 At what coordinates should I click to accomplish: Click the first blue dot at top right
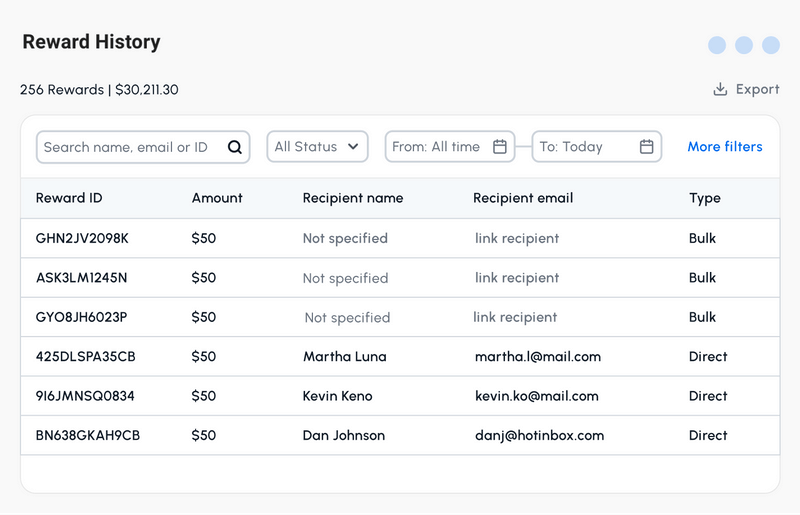click(x=717, y=45)
